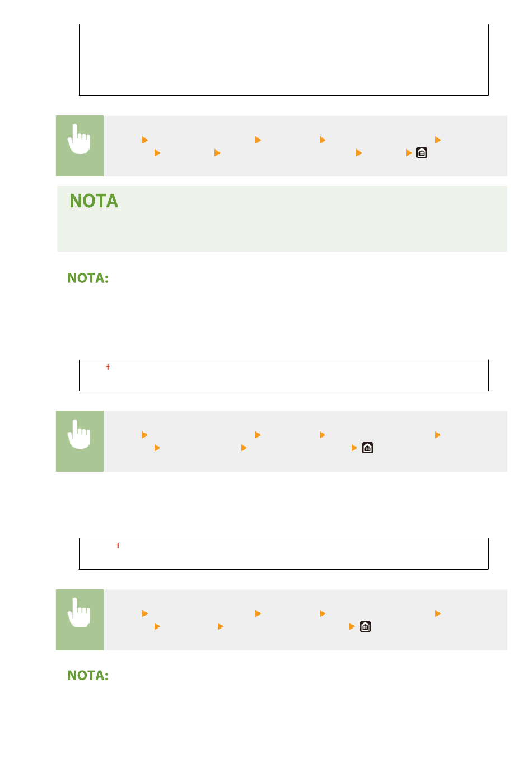Click the red dagger mark in the upper settings box

[108, 367]
